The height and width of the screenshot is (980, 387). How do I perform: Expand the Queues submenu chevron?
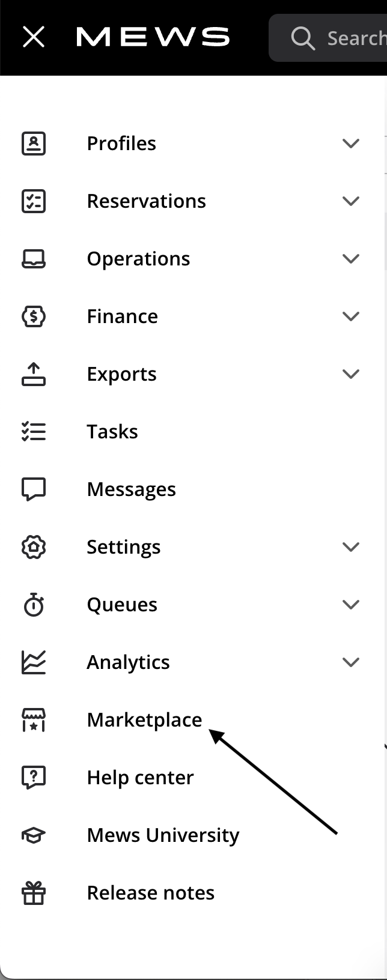pyautogui.click(x=351, y=605)
